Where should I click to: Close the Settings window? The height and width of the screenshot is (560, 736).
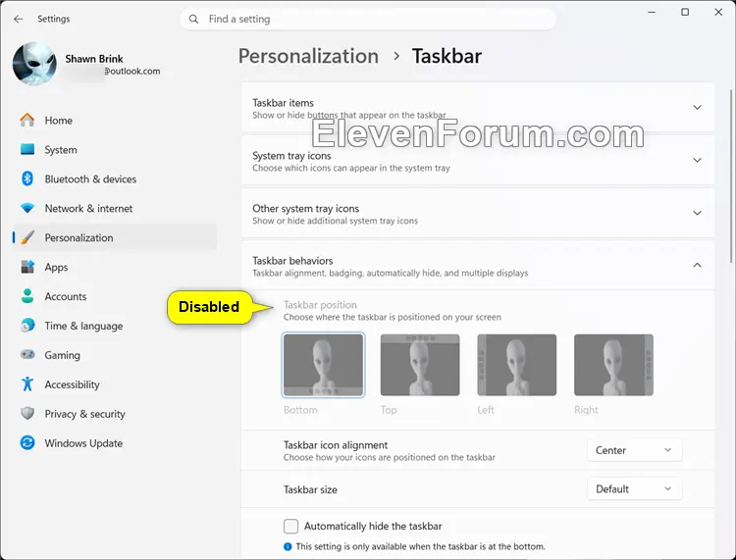718,12
